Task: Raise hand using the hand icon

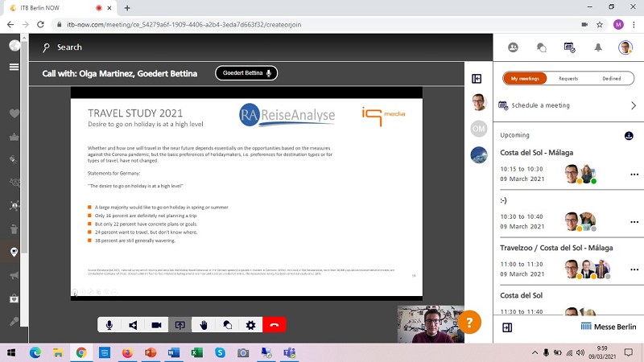Action: [204, 325]
